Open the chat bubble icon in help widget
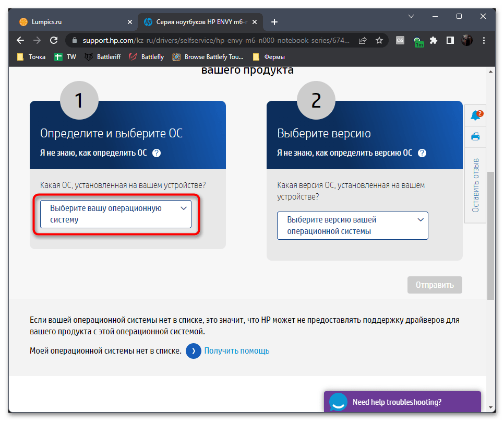 (338, 402)
